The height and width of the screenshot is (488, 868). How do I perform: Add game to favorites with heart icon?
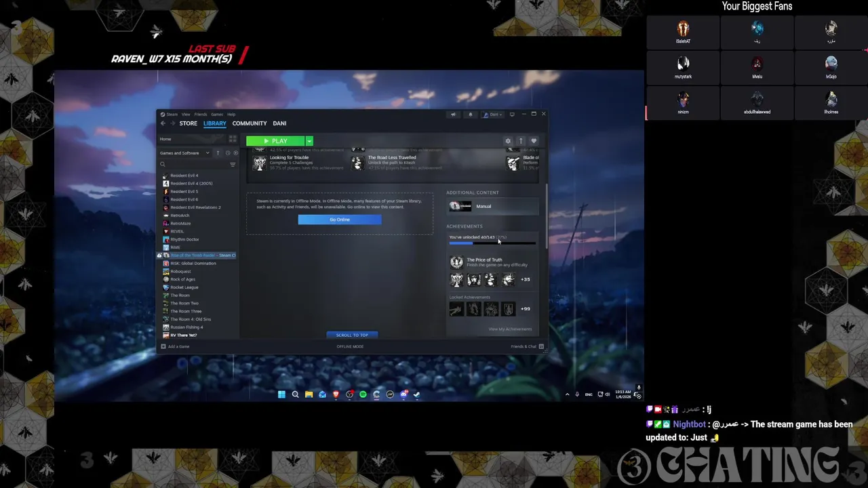[534, 141]
